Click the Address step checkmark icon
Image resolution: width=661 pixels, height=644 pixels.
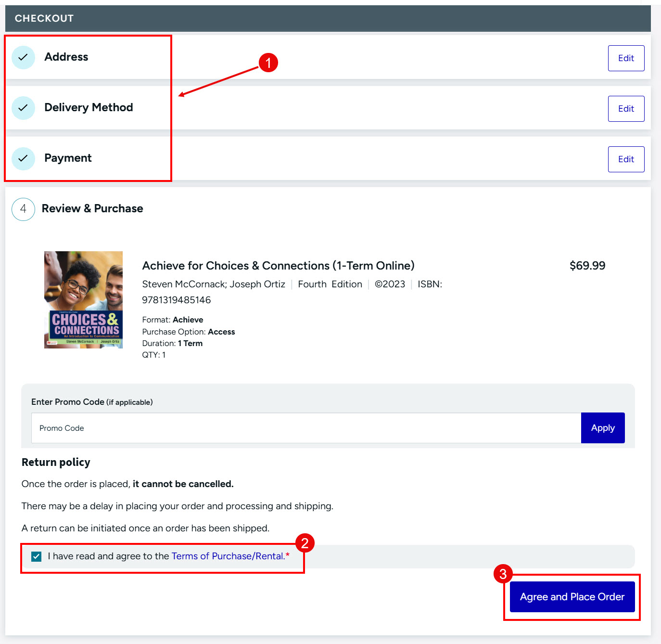click(x=23, y=57)
